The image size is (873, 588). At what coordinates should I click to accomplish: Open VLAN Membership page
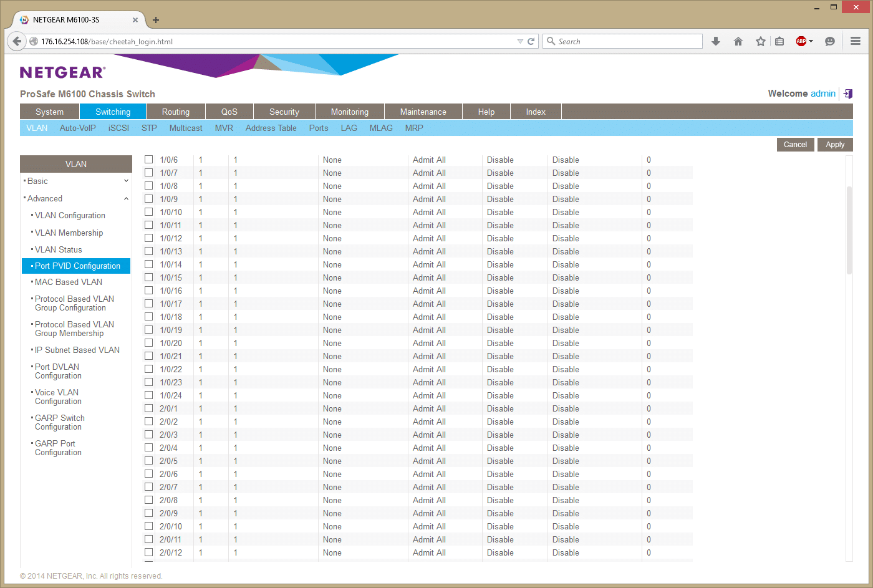click(69, 233)
